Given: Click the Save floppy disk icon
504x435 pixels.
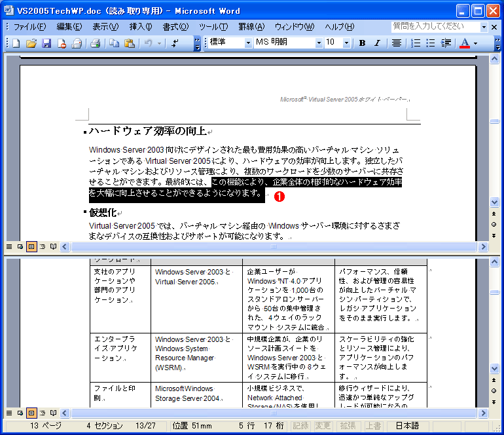Looking at the screenshot, I should (x=46, y=43).
